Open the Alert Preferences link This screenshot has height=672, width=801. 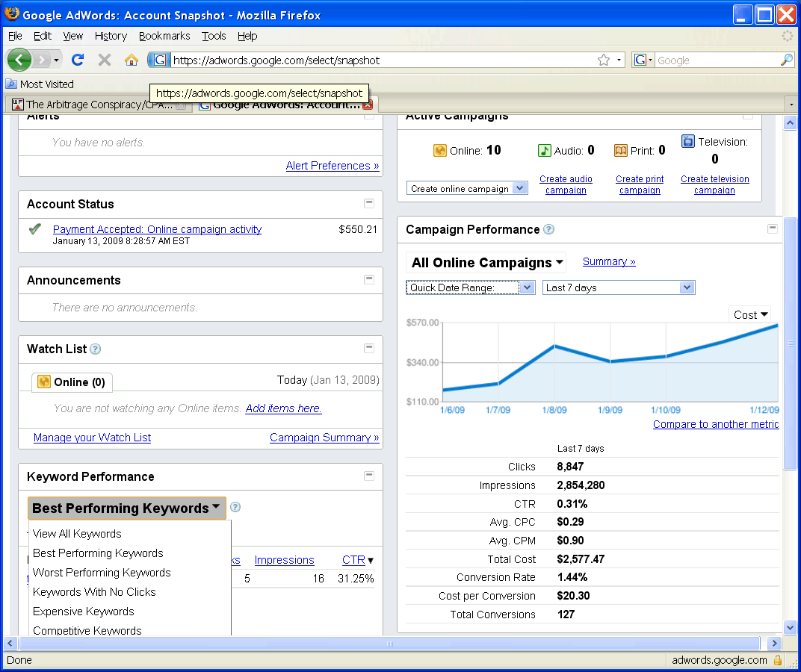[333, 166]
